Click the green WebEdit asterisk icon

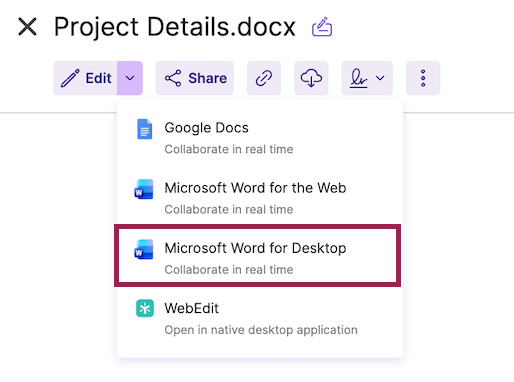[145, 308]
